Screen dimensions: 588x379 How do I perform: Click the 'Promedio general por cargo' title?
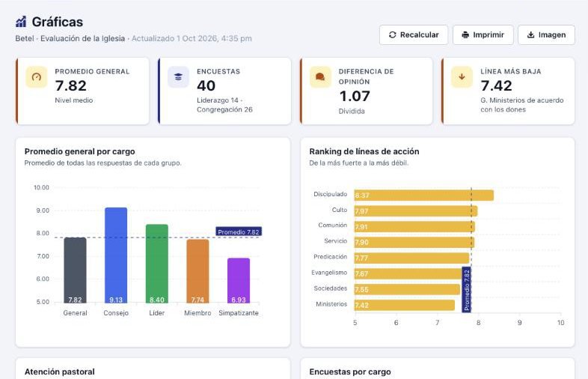click(x=79, y=151)
